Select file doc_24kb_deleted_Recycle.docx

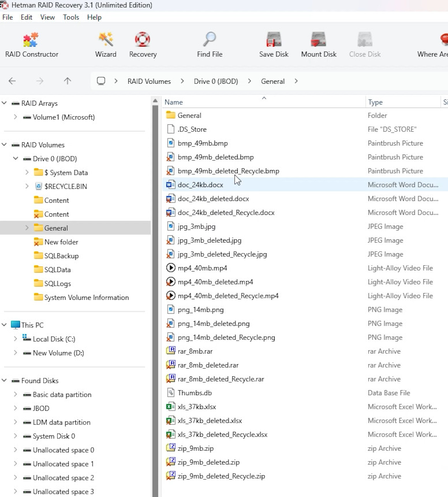pyautogui.click(x=226, y=212)
